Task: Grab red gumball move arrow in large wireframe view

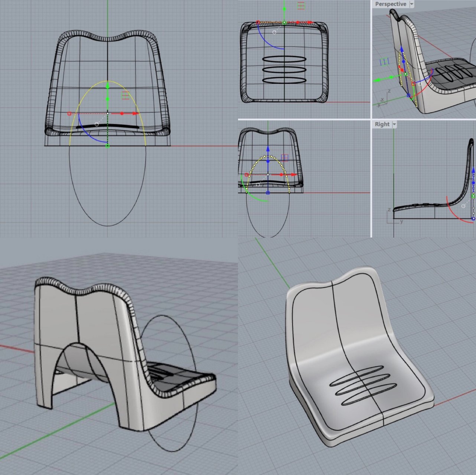Action: (135, 114)
